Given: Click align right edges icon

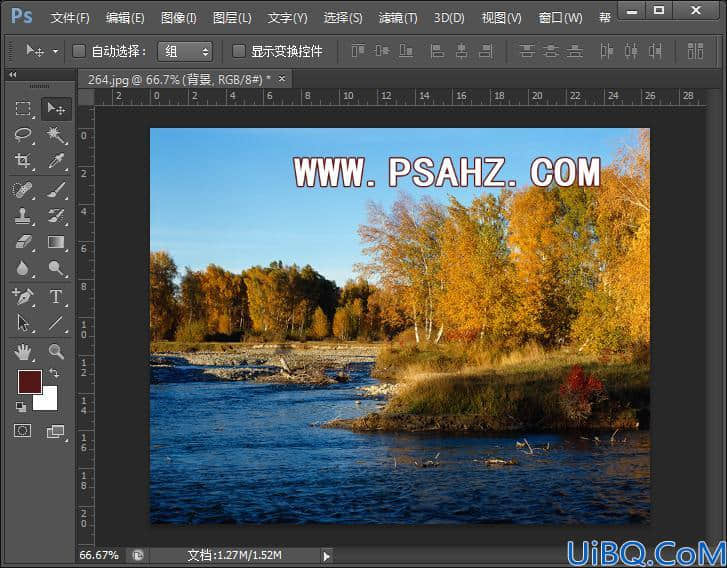Looking at the screenshot, I should (x=485, y=51).
